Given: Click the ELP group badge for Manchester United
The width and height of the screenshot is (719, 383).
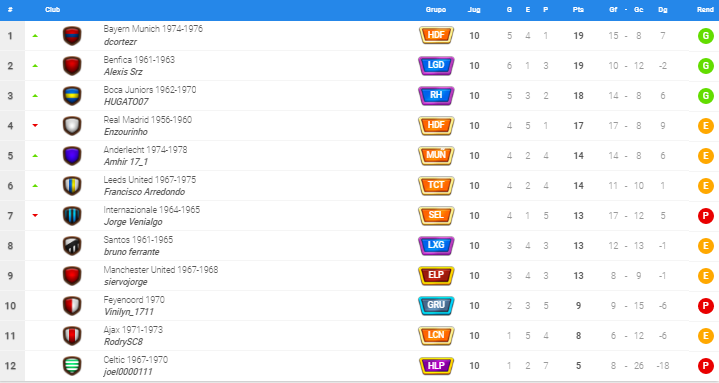Looking at the screenshot, I should [436, 275].
